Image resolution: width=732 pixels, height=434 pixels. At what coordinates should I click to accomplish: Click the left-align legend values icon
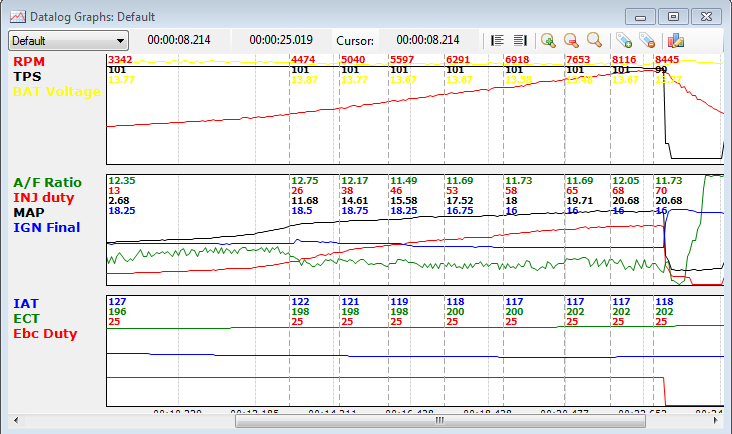point(497,40)
